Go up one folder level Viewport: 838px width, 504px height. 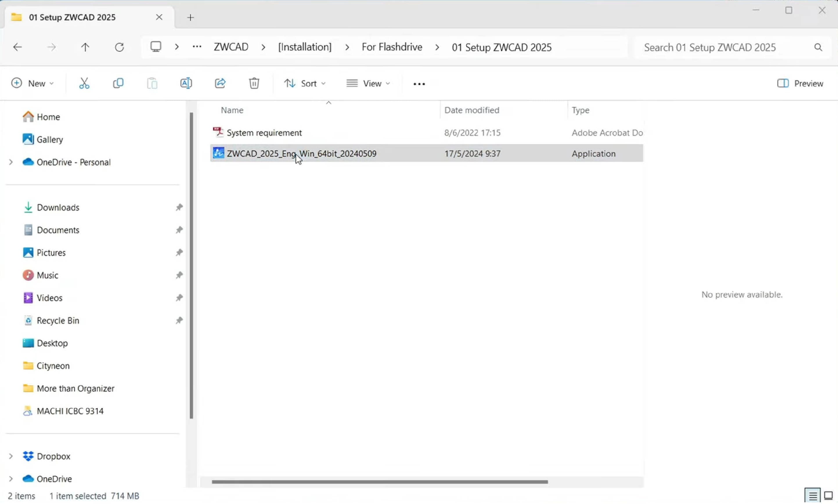point(85,47)
